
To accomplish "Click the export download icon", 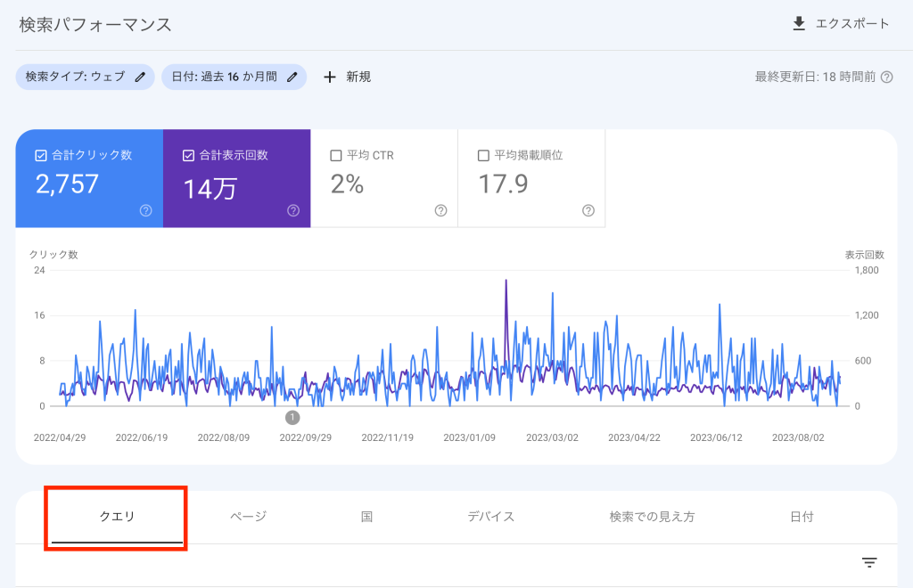I will (799, 24).
